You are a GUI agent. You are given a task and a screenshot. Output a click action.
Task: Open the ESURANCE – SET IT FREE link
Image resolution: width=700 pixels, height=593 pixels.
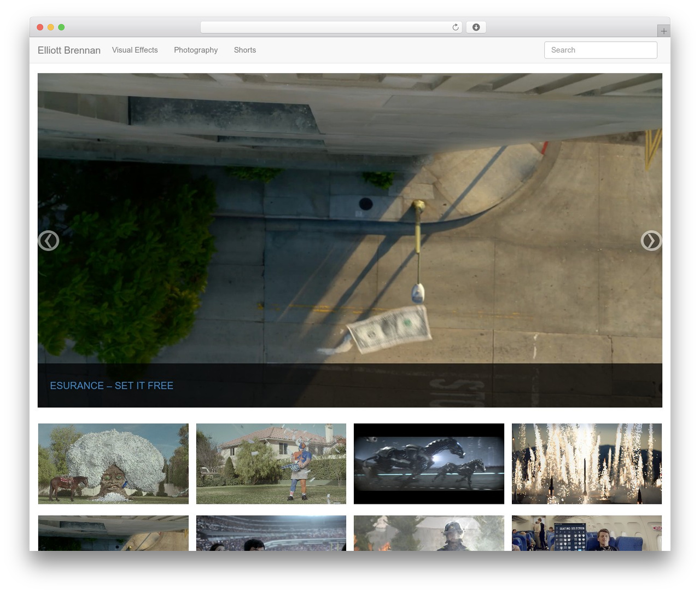click(112, 386)
